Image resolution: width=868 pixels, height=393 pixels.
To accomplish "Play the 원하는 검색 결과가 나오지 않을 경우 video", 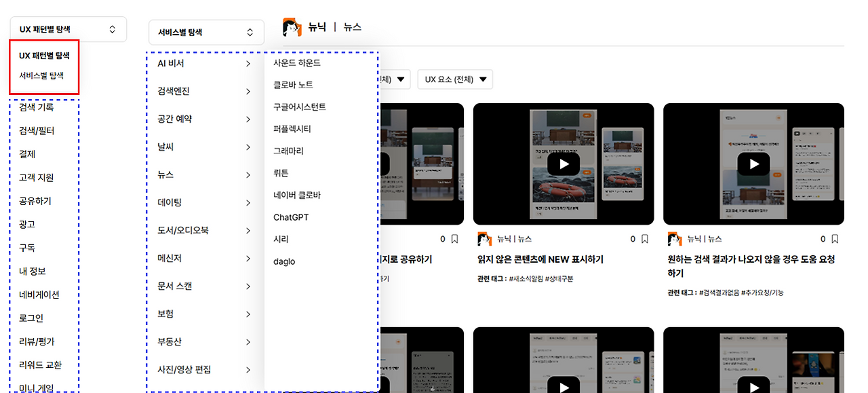I will coord(753,164).
